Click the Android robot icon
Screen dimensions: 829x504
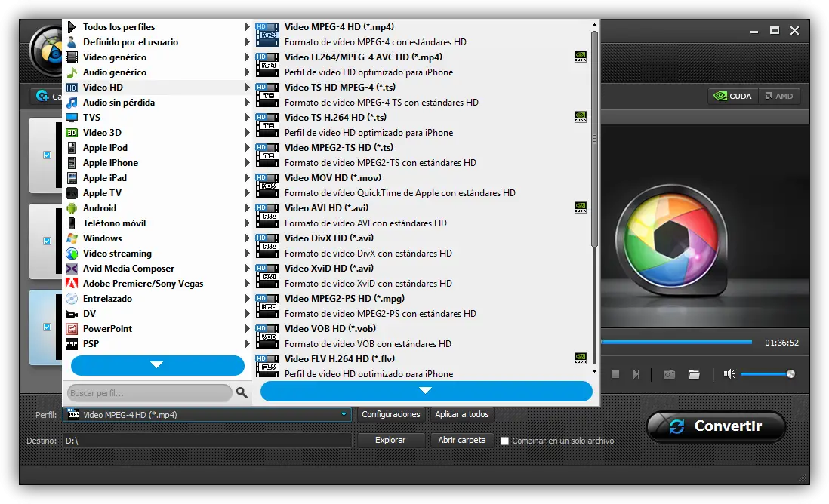[x=72, y=208]
